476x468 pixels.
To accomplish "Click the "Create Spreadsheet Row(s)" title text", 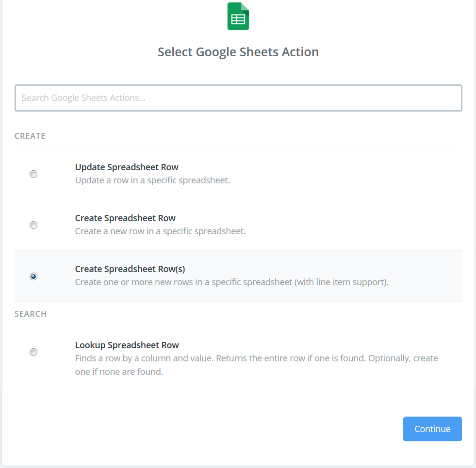I will [130, 269].
